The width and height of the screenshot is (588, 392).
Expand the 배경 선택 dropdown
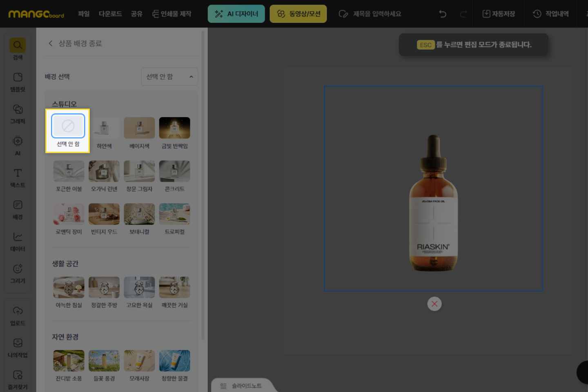pos(169,77)
